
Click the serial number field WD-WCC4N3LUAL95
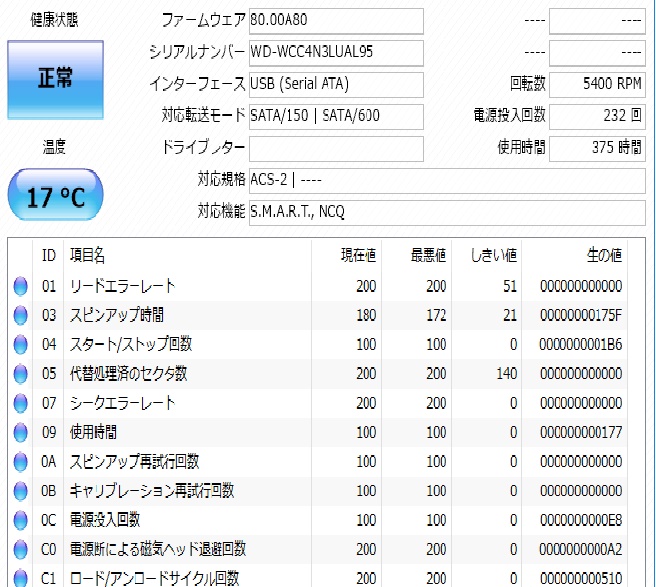(336, 52)
